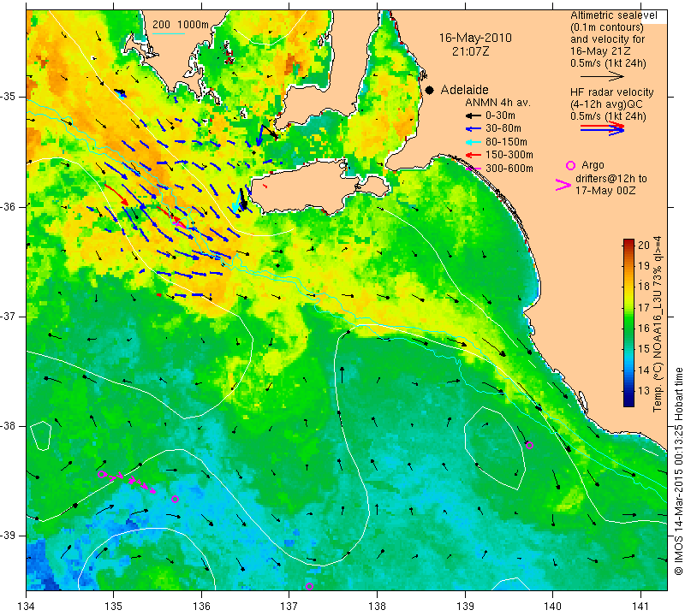
Task: Click the IMOS copyright timestamp text
Action: click(678, 471)
